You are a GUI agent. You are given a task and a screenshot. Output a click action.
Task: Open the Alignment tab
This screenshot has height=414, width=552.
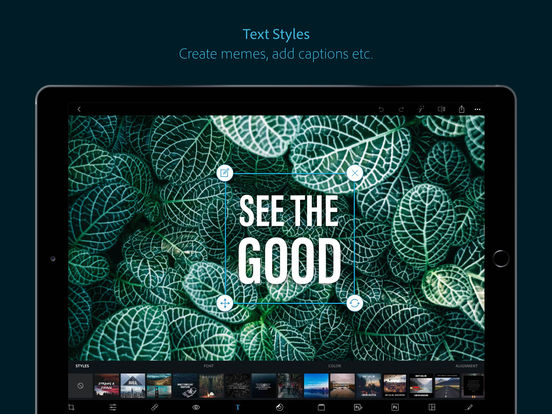[x=466, y=366]
